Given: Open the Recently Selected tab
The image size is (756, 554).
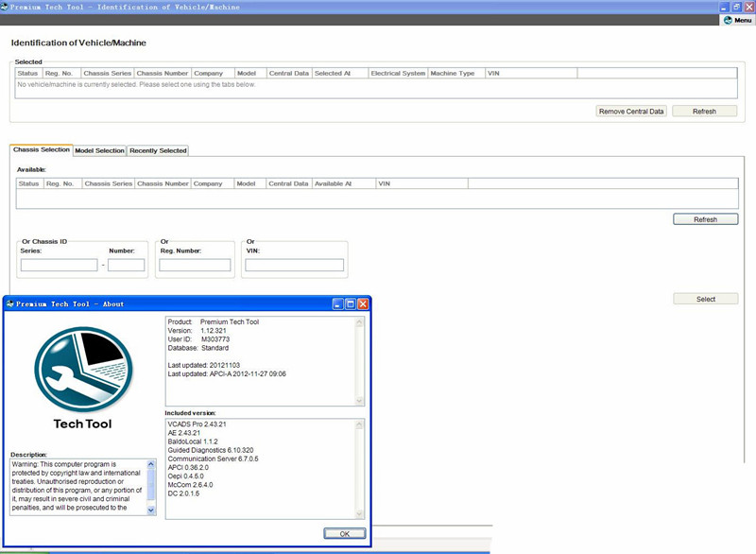Looking at the screenshot, I should [x=158, y=151].
